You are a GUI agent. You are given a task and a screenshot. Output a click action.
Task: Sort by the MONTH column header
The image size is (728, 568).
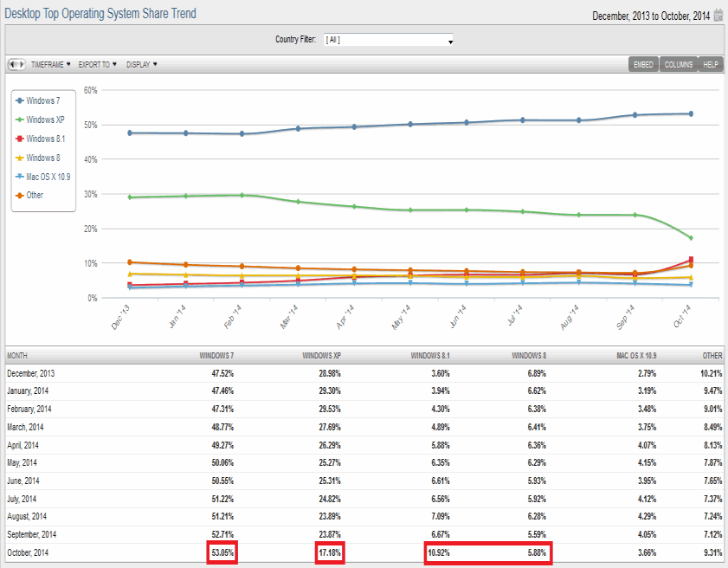(x=17, y=356)
